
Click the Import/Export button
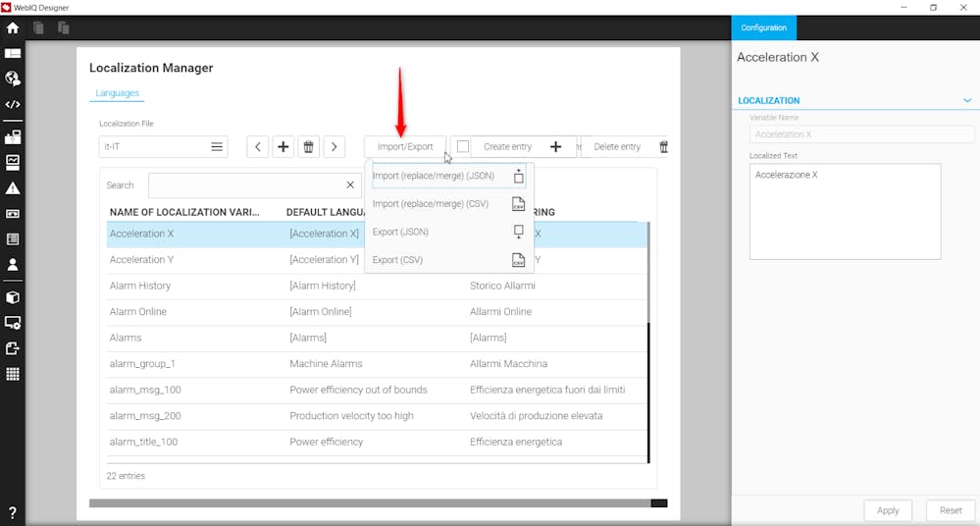pyautogui.click(x=405, y=147)
